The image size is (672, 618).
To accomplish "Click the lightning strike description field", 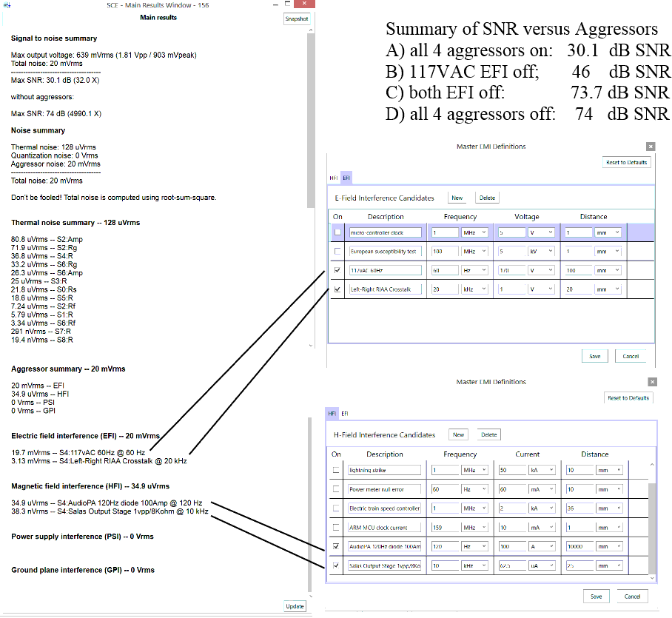I will tap(384, 470).
